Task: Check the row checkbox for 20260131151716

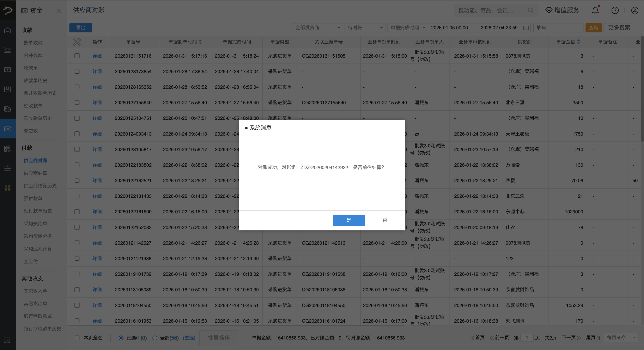Action: click(77, 56)
